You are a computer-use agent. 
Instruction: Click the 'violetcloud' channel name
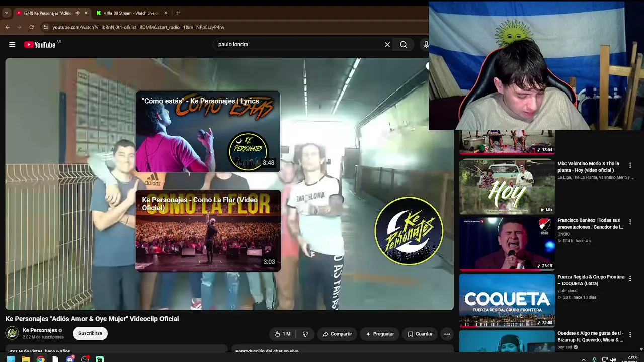[x=568, y=291]
